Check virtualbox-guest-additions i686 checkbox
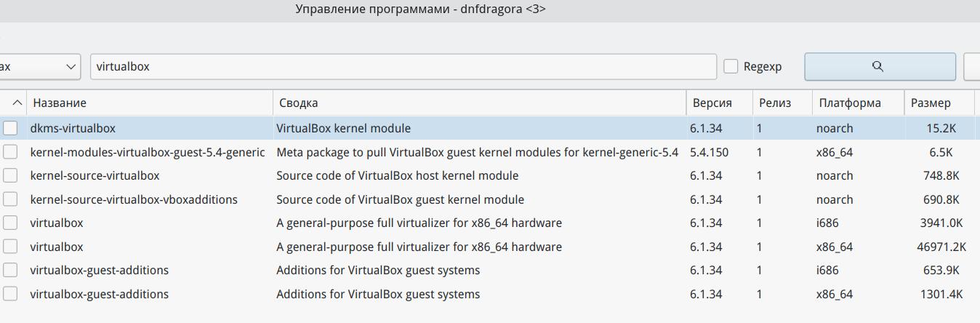Viewport: 980px width, 323px height. coord(10,271)
